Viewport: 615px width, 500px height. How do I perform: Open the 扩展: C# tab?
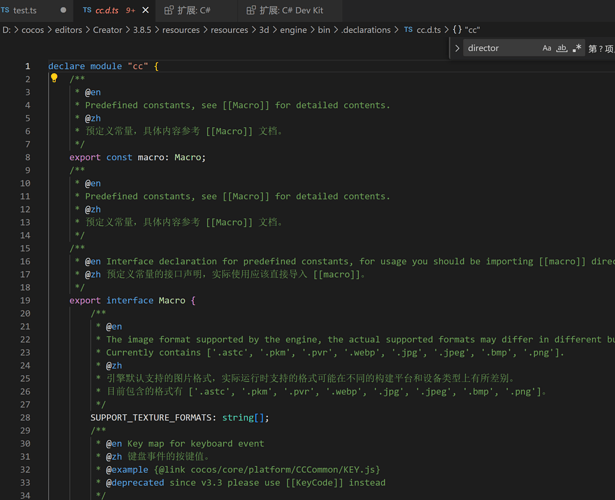click(194, 10)
